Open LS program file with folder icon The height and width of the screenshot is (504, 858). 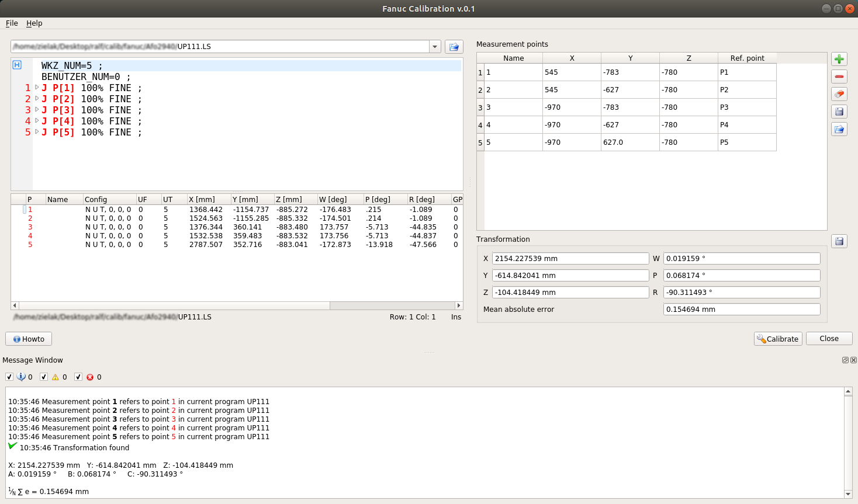point(454,47)
